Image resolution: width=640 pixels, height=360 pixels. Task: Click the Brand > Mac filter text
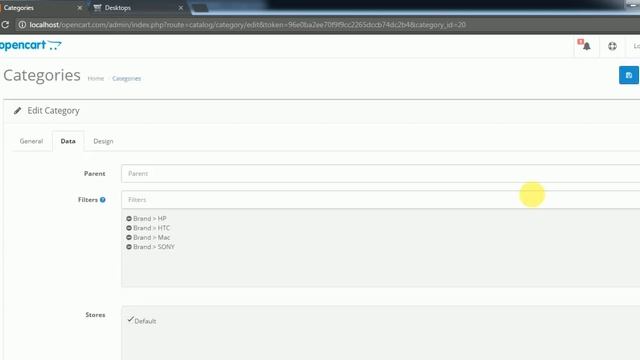click(151, 238)
